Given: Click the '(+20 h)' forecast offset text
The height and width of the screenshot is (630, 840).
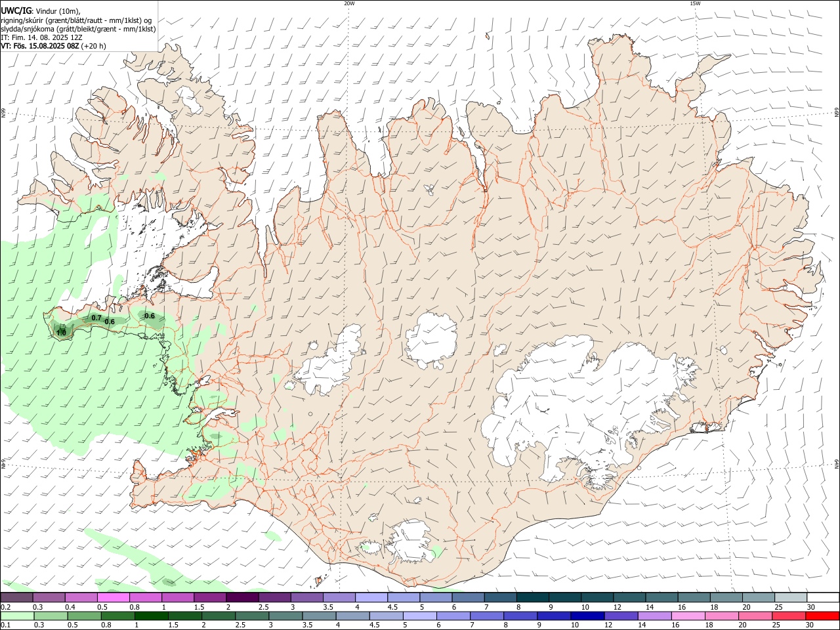Looking at the screenshot, I should 94,46.
